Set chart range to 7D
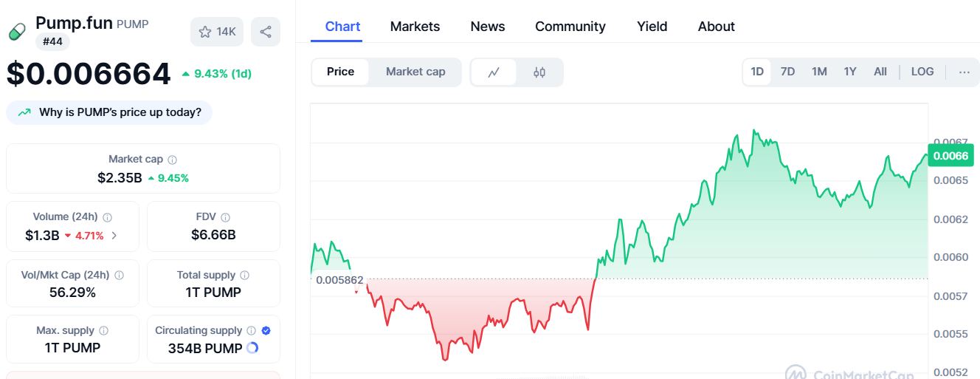 [788, 72]
